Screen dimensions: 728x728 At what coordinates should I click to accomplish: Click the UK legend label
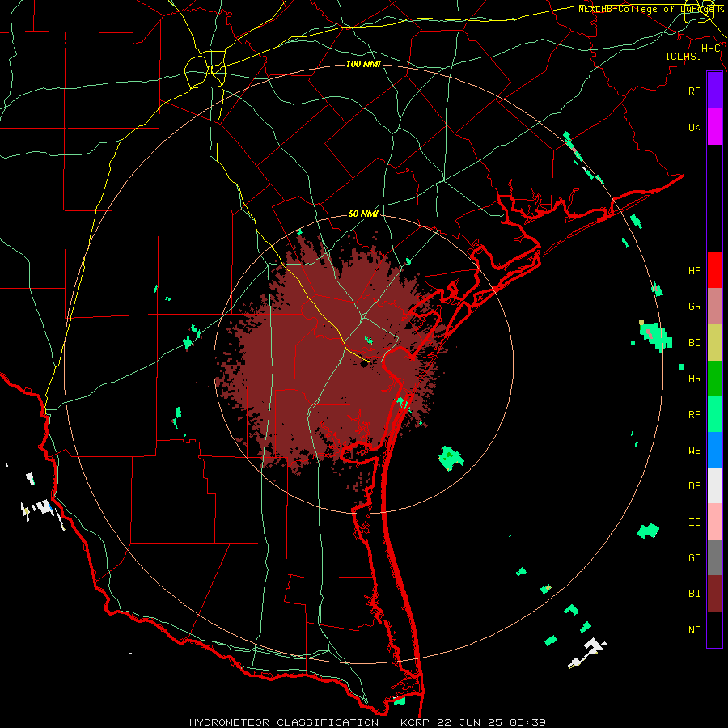click(694, 127)
